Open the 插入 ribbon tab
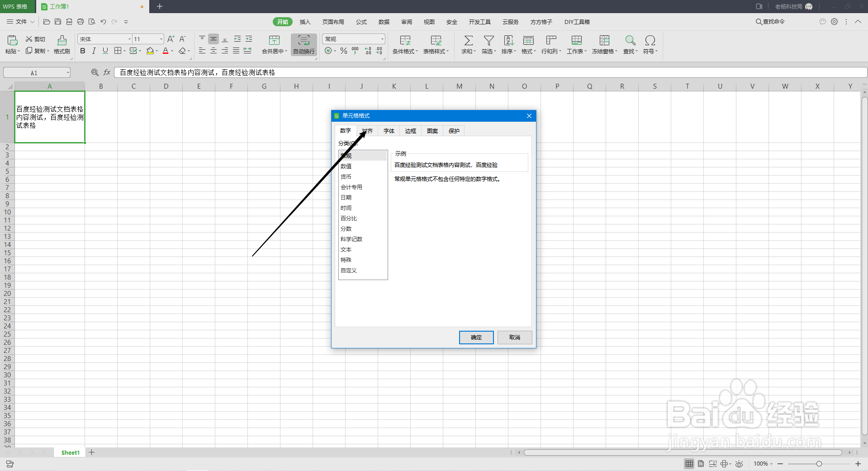Screen dimensions: 868x471 (x=305, y=22)
